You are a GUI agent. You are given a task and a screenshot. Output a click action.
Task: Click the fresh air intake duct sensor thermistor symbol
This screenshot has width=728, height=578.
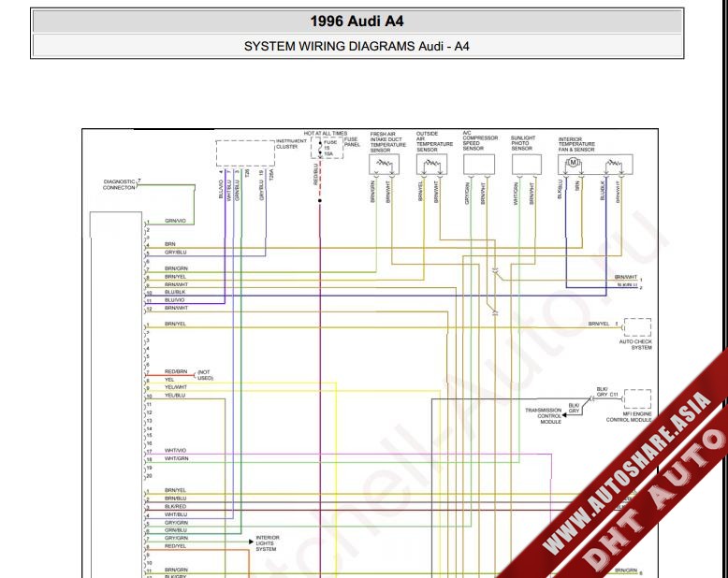click(x=384, y=164)
